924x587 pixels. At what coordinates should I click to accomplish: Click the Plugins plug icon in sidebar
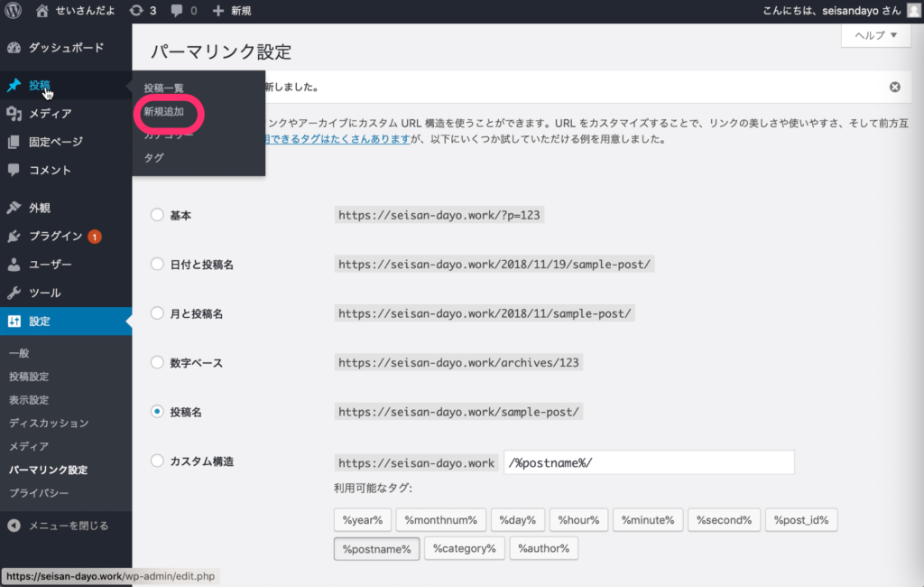[x=14, y=237]
